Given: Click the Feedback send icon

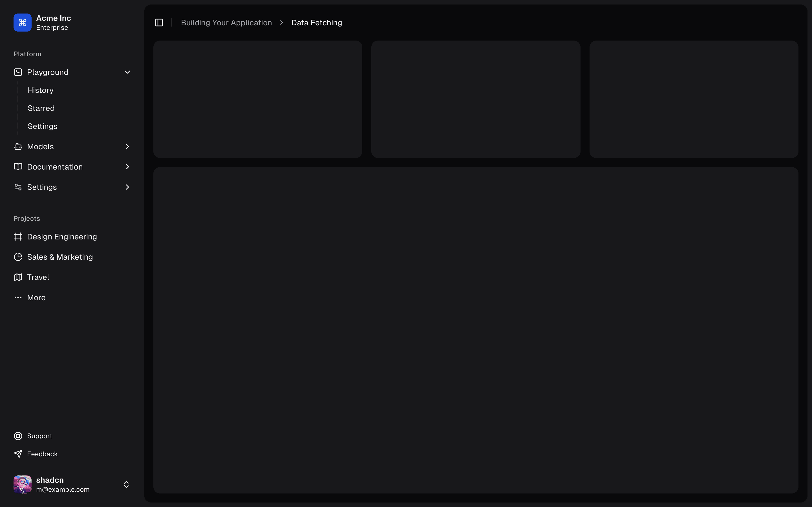Looking at the screenshot, I should tap(18, 454).
